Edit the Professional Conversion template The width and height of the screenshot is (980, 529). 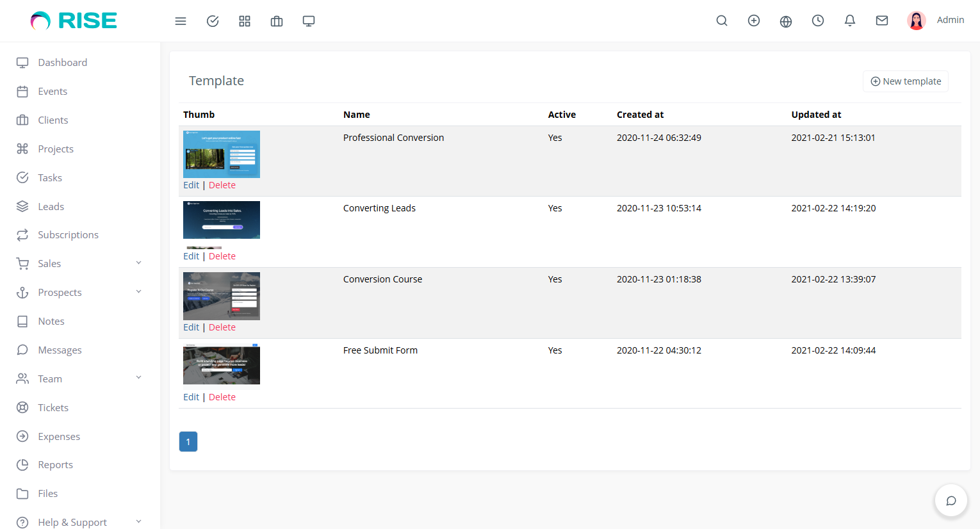click(x=191, y=185)
